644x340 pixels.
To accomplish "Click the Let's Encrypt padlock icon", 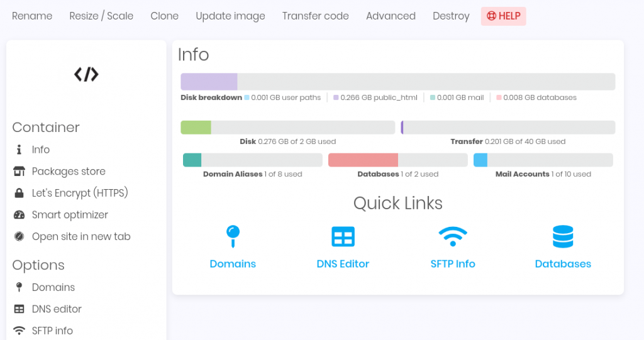I will coord(19,193).
